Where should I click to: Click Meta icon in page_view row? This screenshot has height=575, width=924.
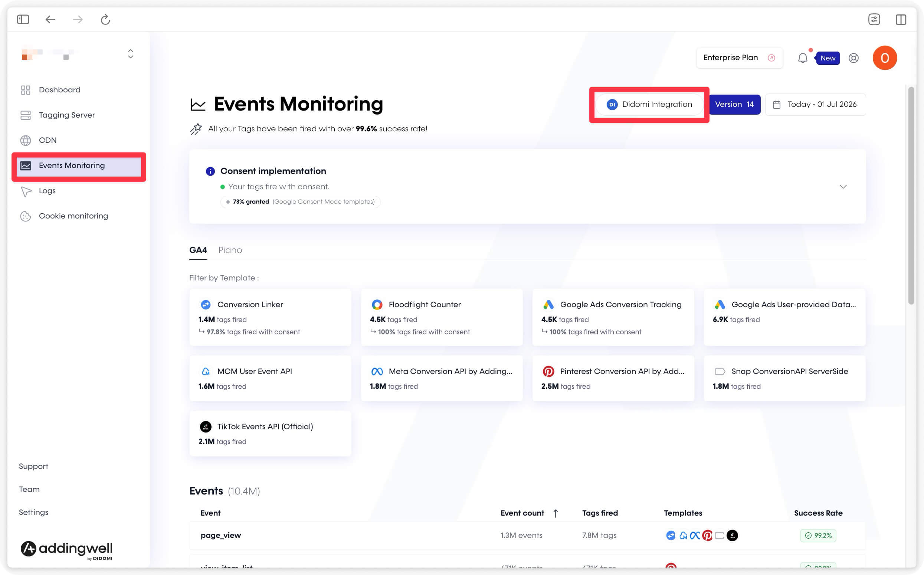(695, 535)
